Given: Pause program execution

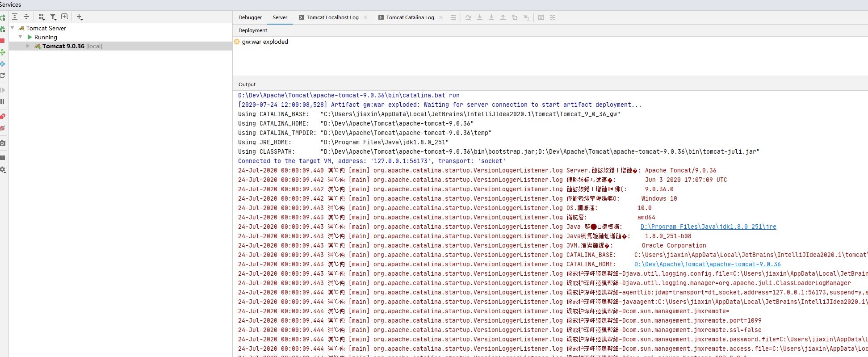Looking at the screenshot, I should tap(2, 102).
